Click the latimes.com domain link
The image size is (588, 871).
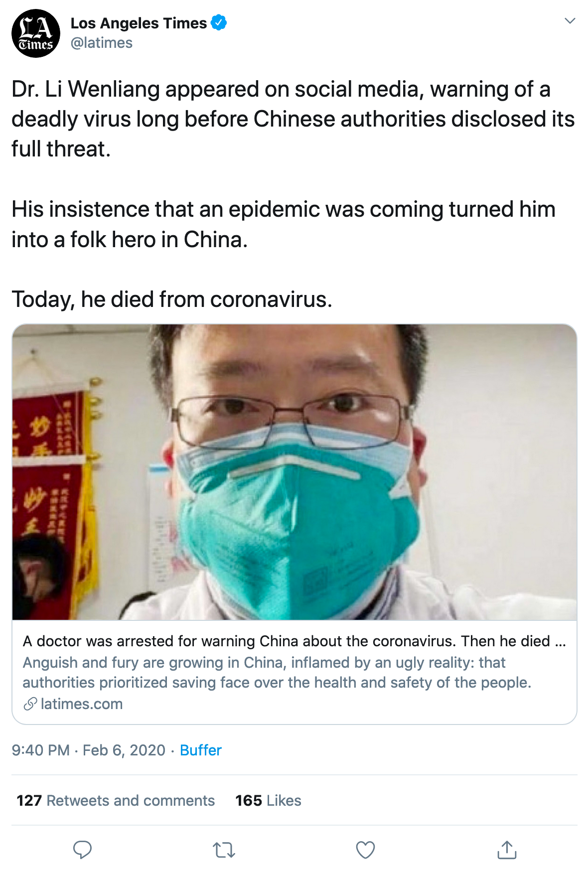(x=82, y=704)
